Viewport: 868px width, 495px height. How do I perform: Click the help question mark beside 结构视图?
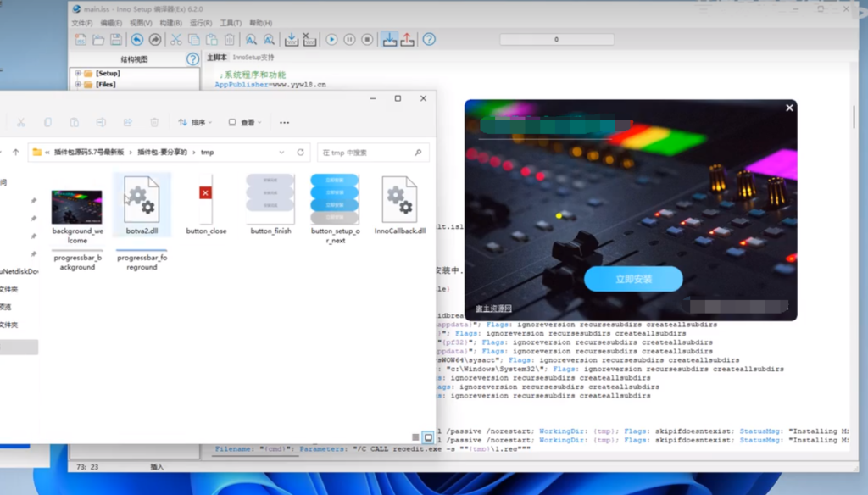(x=192, y=59)
